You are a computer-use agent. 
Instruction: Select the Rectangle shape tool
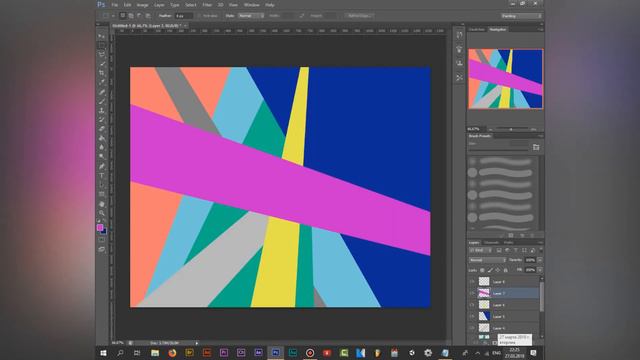[x=101, y=194]
